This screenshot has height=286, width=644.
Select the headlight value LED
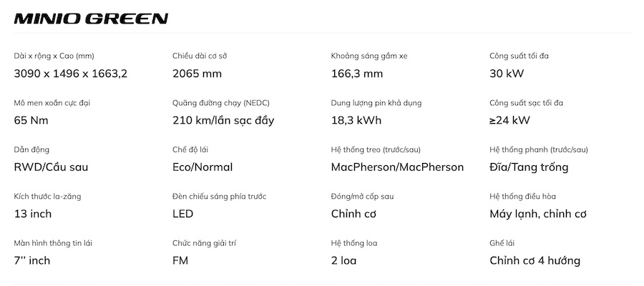tap(183, 214)
